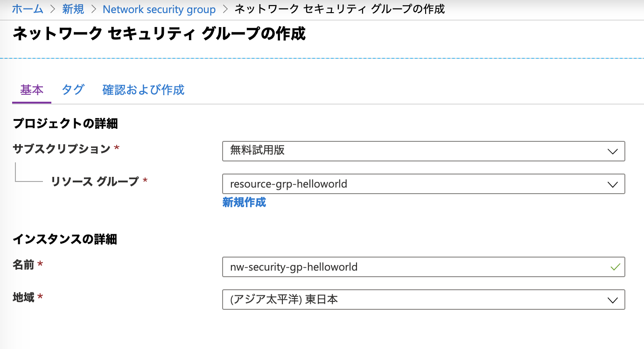Screen dimensions: 644x349
Task: Click the サブスクリプション field label
Action: tap(61, 149)
